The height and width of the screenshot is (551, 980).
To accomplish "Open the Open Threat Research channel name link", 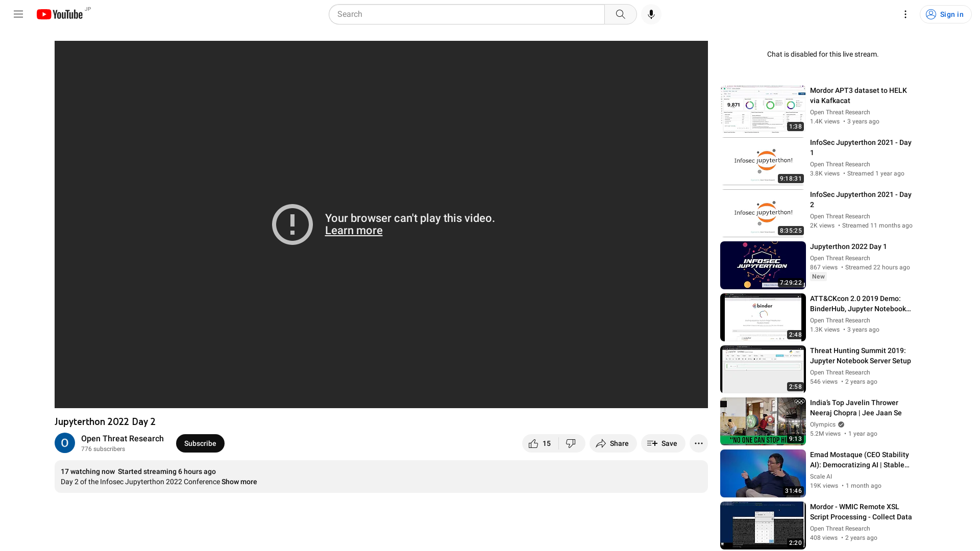I will (x=122, y=438).
